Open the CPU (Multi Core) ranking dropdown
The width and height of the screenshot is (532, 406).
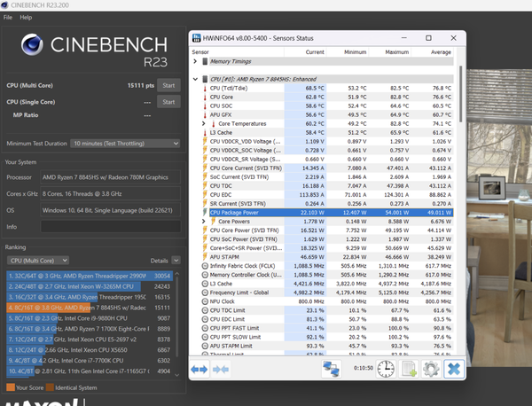(x=38, y=261)
